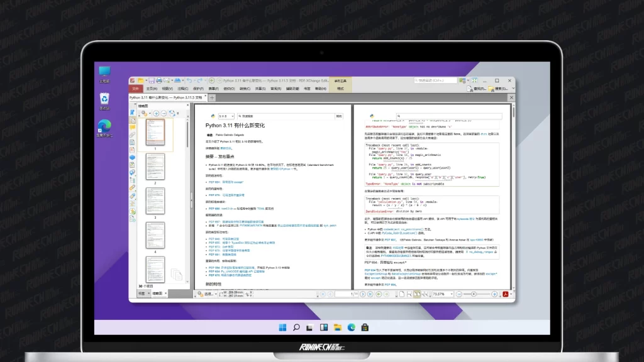Open the thumbnail options gear dropdown

[147, 113]
